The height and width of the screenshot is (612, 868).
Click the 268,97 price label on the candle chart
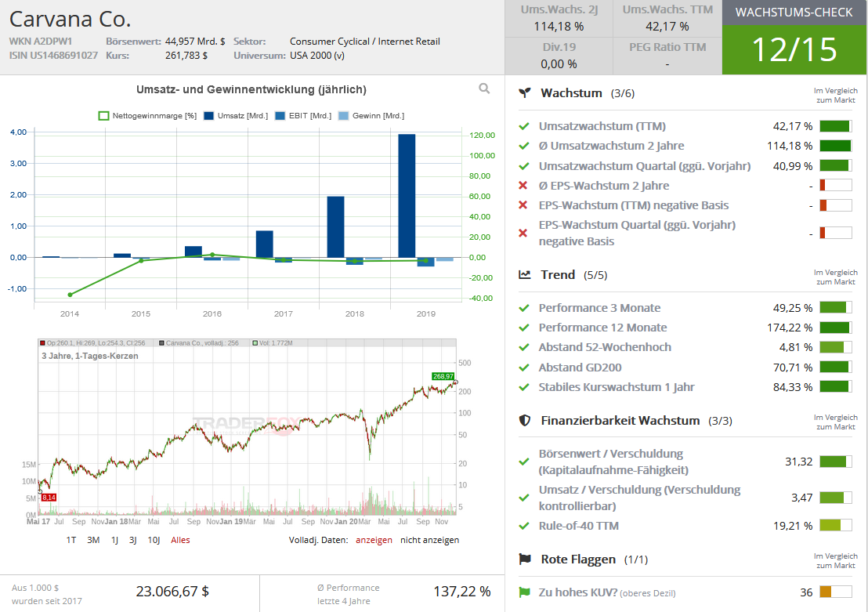pos(443,377)
